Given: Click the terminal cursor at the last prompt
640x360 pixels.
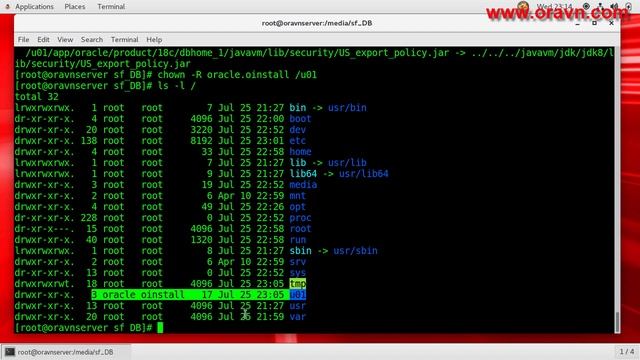Looking at the screenshot, I should tap(160, 328).
